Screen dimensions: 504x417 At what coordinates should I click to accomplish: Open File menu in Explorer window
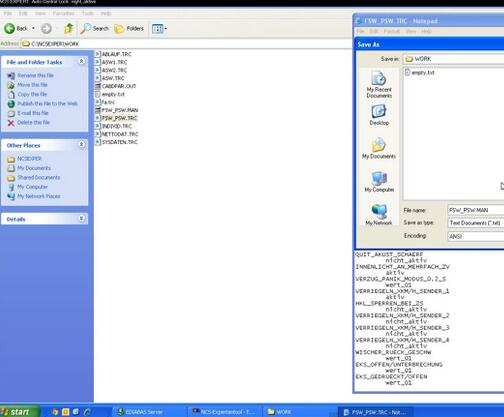tap(8, 13)
